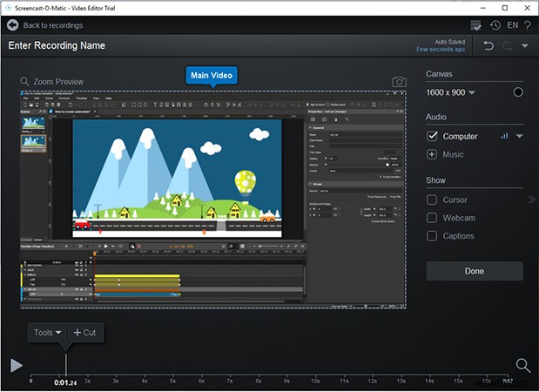Click the Back to recordings arrow icon
The width and height of the screenshot is (539, 392).
pos(12,25)
